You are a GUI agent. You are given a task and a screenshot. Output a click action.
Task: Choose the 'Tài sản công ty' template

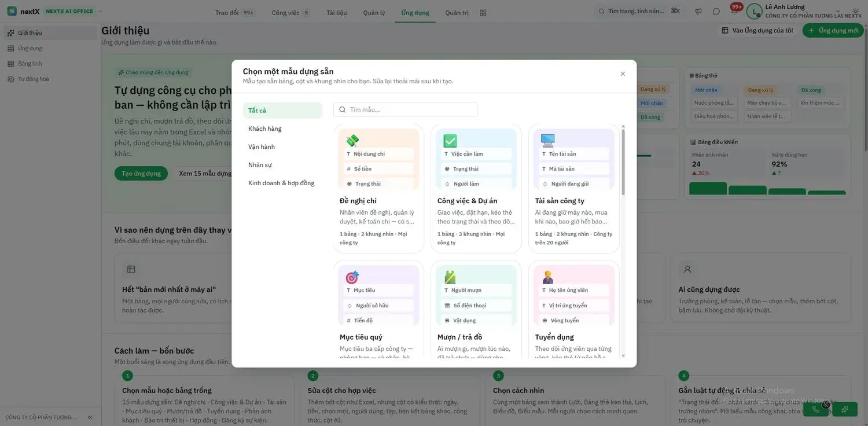tap(574, 188)
